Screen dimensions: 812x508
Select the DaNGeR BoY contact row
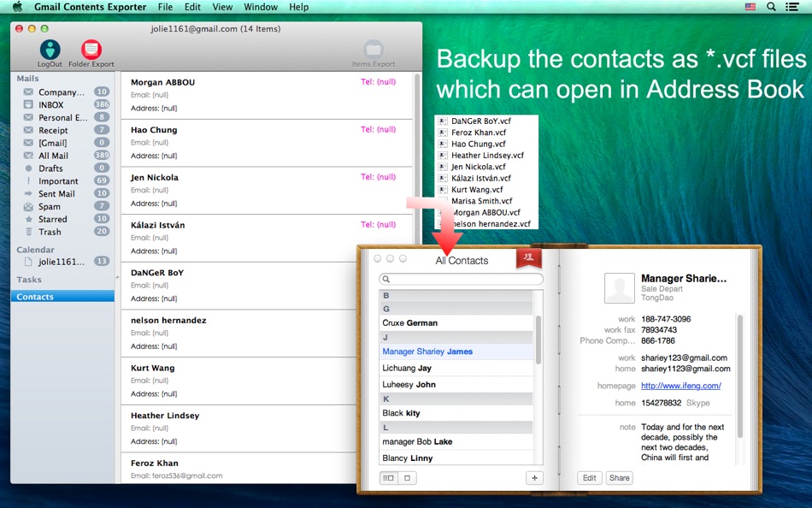239,286
